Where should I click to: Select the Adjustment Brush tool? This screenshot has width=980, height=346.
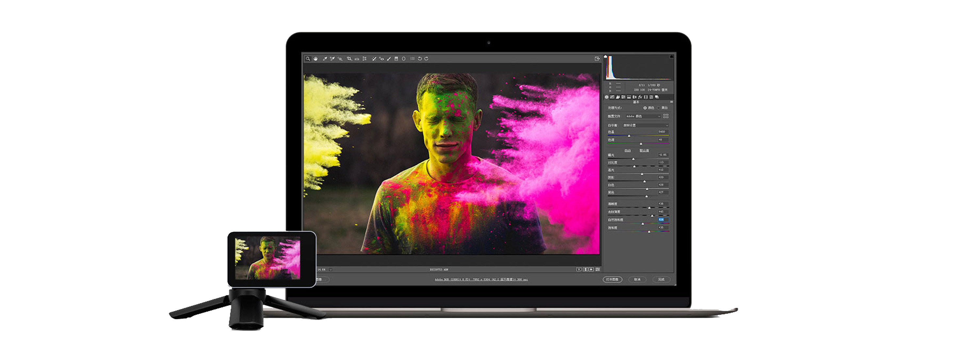click(x=389, y=58)
